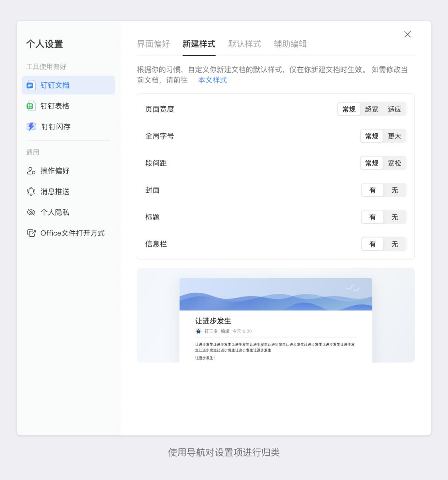Open the 默认样式 tab
Viewport: 448px width, 480px height.
click(x=244, y=44)
